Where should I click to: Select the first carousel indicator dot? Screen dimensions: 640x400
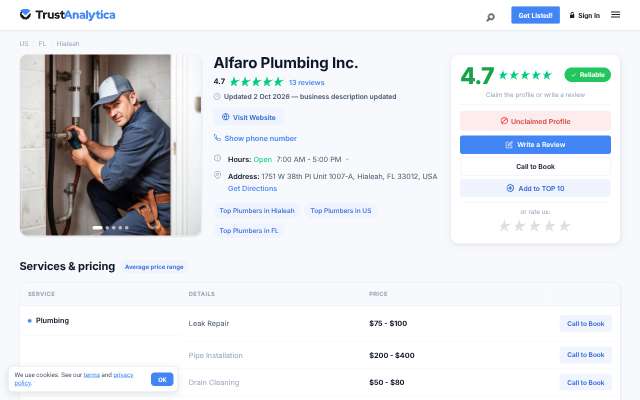pyautogui.click(x=97, y=227)
